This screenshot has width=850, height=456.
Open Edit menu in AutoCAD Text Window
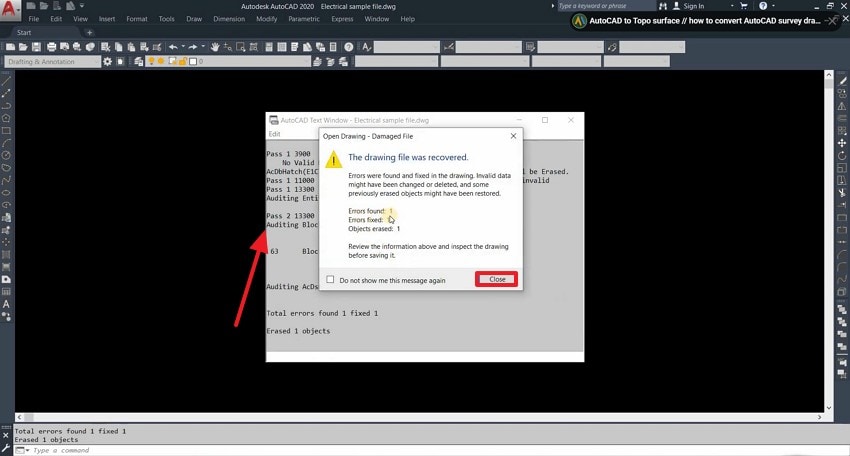point(275,134)
